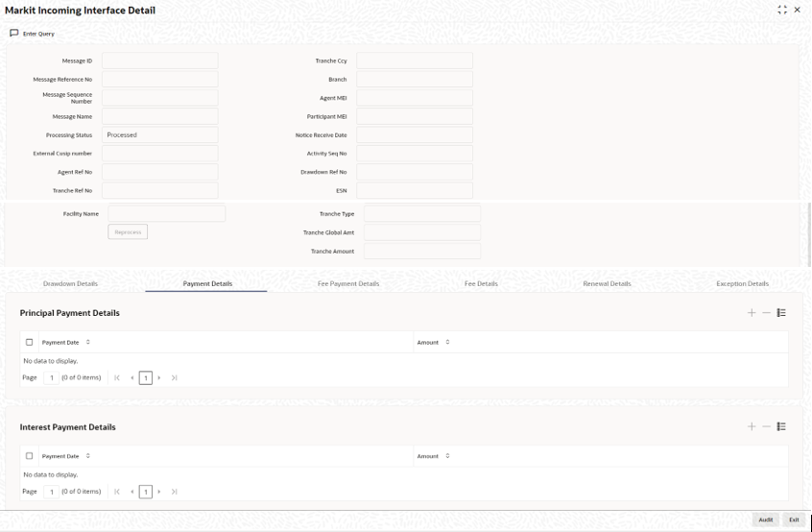Screen dimensions: 812x532
Task: Focus the Tranche Amount field
Action: click(x=422, y=251)
